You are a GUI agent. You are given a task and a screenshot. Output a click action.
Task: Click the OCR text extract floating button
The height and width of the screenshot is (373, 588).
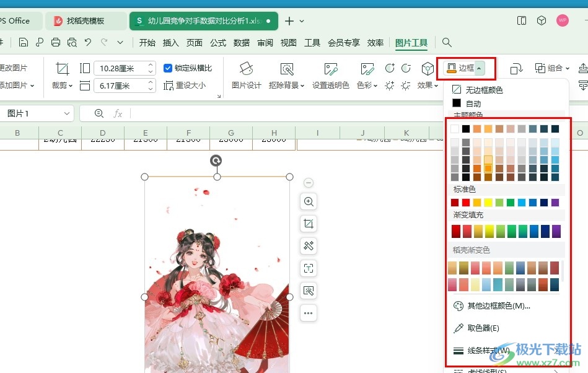tap(308, 268)
